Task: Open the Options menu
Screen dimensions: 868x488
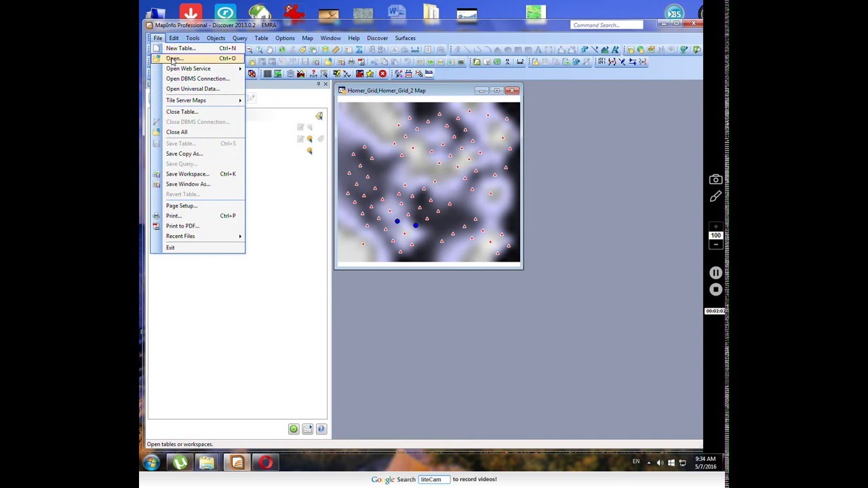Action: point(285,38)
